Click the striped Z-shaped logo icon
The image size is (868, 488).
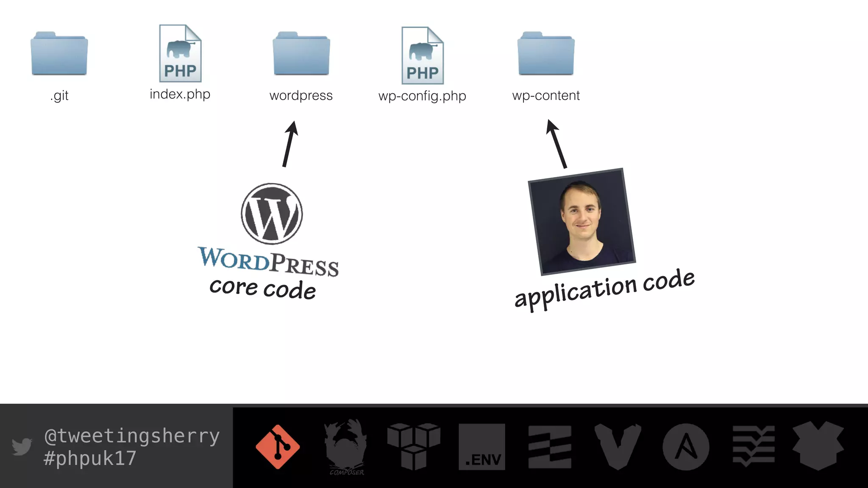click(550, 446)
